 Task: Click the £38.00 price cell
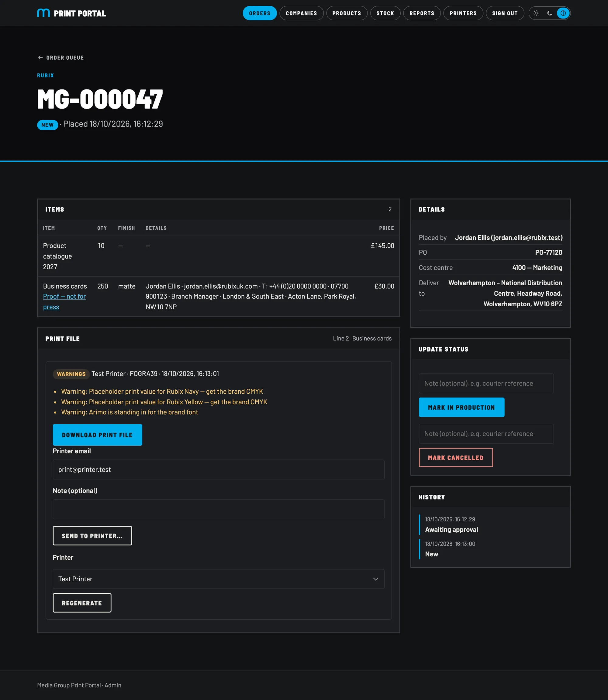click(x=384, y=286)
